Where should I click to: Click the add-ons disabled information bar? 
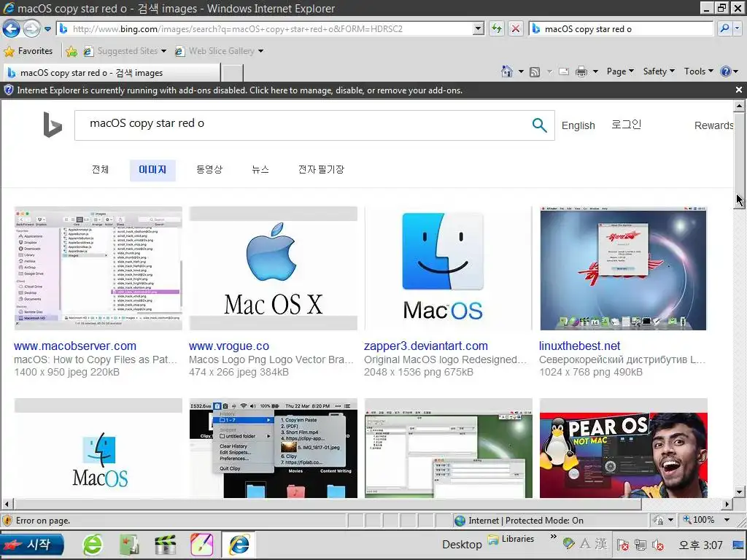pos(367,90)
